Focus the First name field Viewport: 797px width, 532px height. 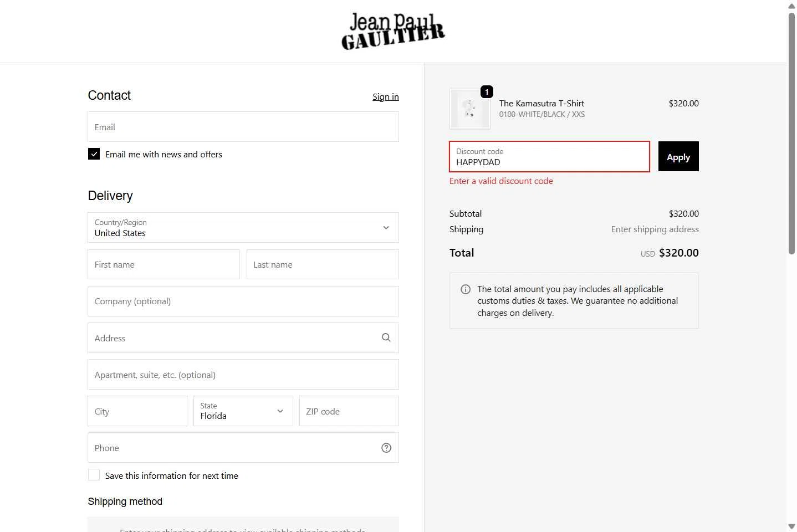coord(164,264)
